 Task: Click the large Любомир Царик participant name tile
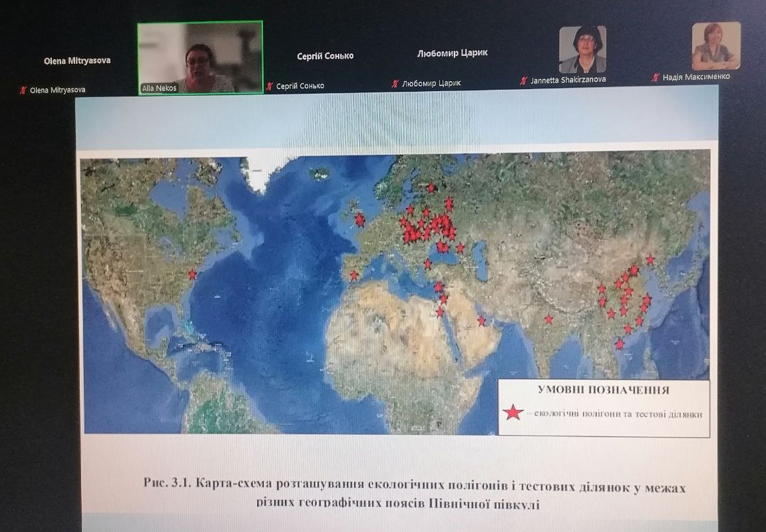pos(452,53)
